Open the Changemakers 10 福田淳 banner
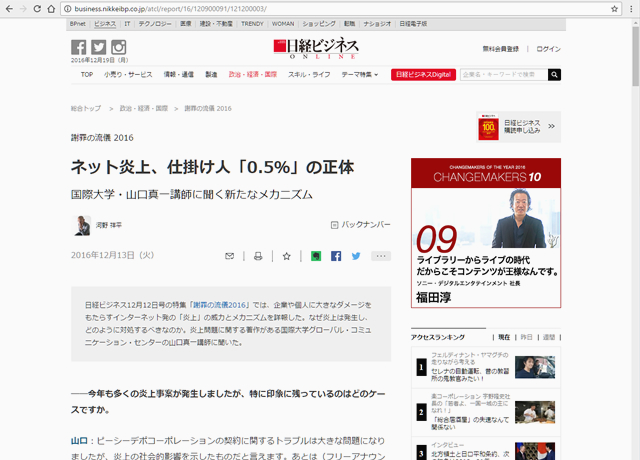Viewport: 640px width, 460px height. coord(485,233)
